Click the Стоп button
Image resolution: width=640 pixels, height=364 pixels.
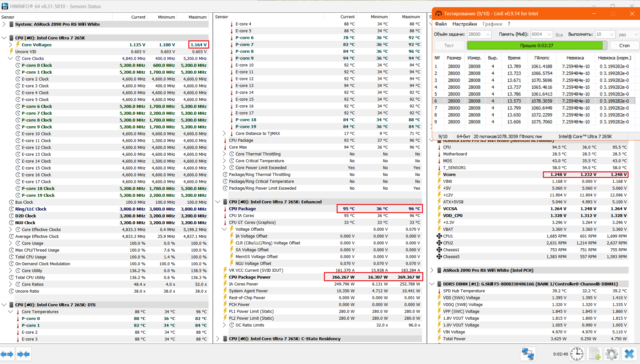pyautogui.click(x=624, y=46)
